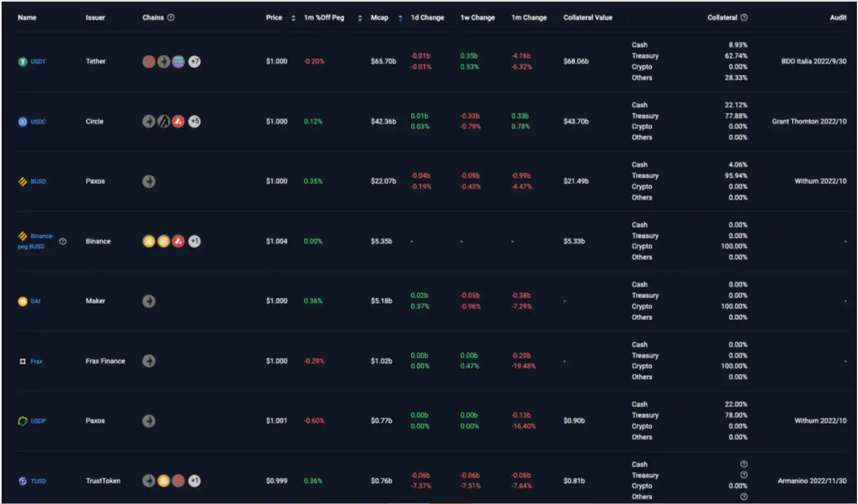Click the Collateral Value column header
This screenshot has width=858, height=504.
587,18
